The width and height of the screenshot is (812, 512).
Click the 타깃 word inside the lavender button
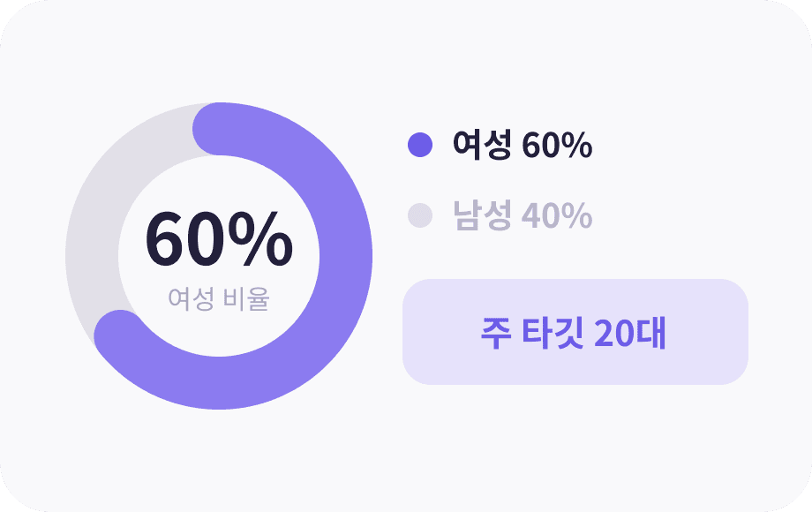click(553, 333)
